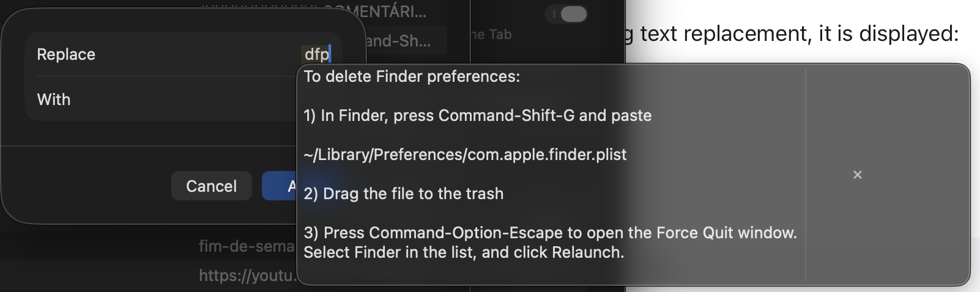Click the partially hidden blue Add button
Screen dimensions: 980x292
tap(279, 186)
